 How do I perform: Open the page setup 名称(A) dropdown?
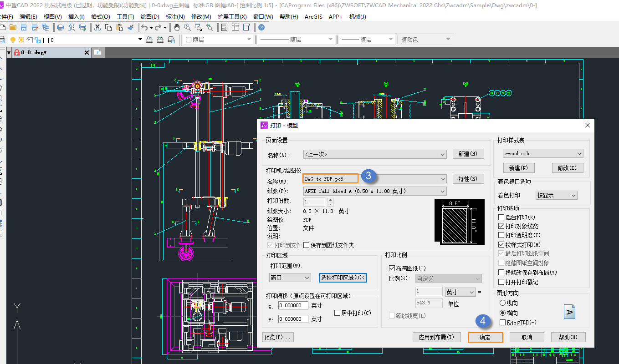pos(374,155)
